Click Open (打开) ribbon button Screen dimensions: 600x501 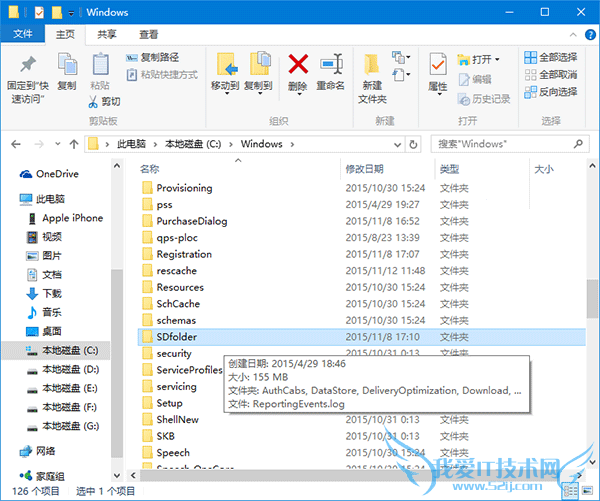click(x=478, y=59)
